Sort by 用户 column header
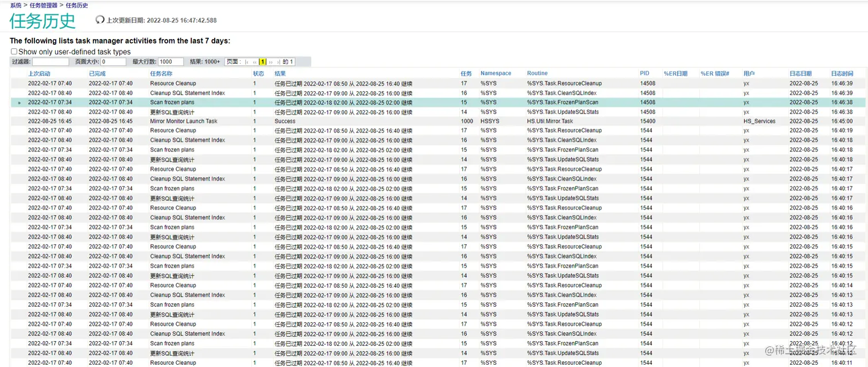The width and height of the screenshot is (868, 367). pyautogui.click(x=749, y=73)
